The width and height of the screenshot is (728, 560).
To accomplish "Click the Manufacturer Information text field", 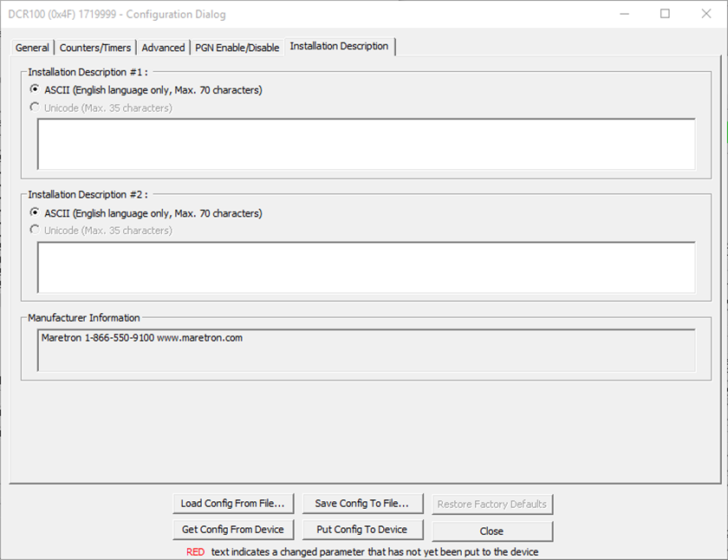I will click(366, 349).
